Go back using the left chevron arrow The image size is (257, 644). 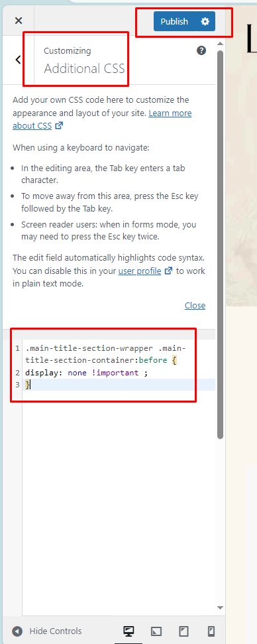pos(18,60)
